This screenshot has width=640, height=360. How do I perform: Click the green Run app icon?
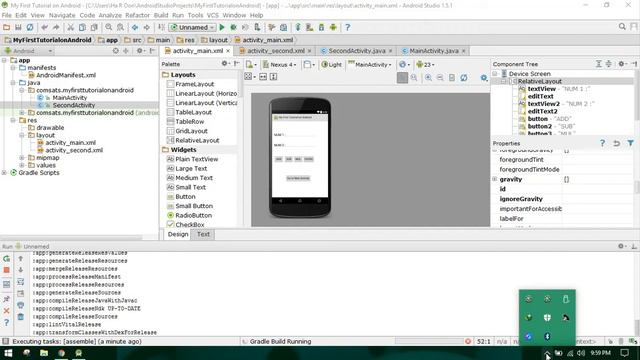pyautogui.click(x=222, y=27)
